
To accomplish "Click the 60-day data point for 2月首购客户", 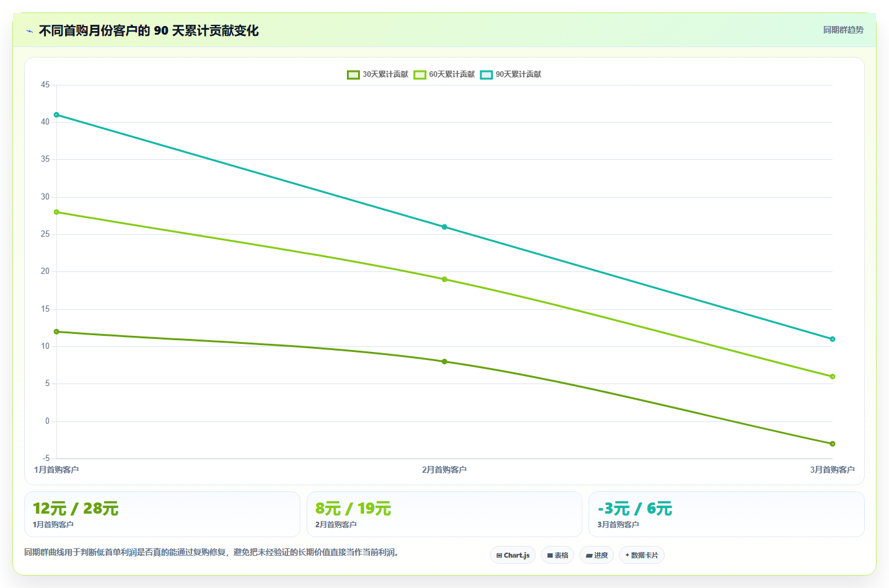I will [x=444, y=279].
